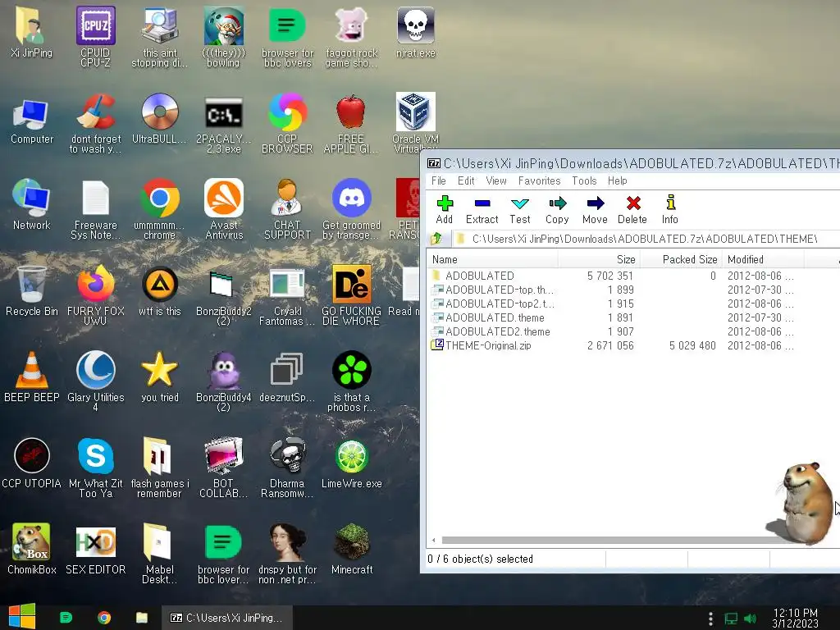
Task: Sort list by the Name column header
Action: point(492,259)
